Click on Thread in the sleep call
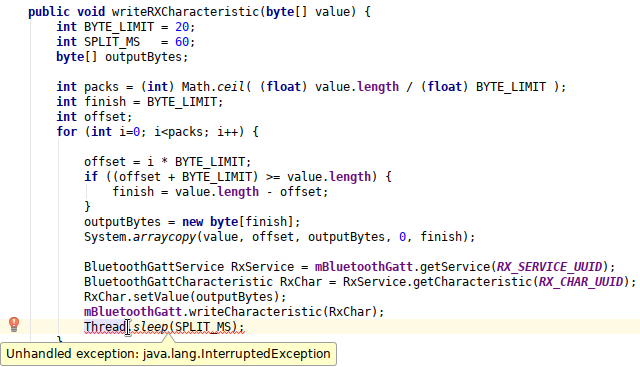Viewport: 640px width, 367px height. click(105, 327)
